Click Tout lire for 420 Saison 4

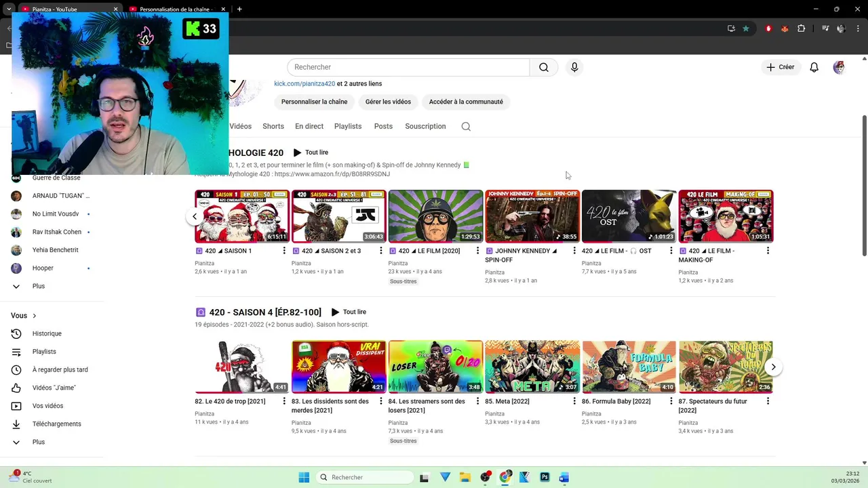click(x=349, y=312)
